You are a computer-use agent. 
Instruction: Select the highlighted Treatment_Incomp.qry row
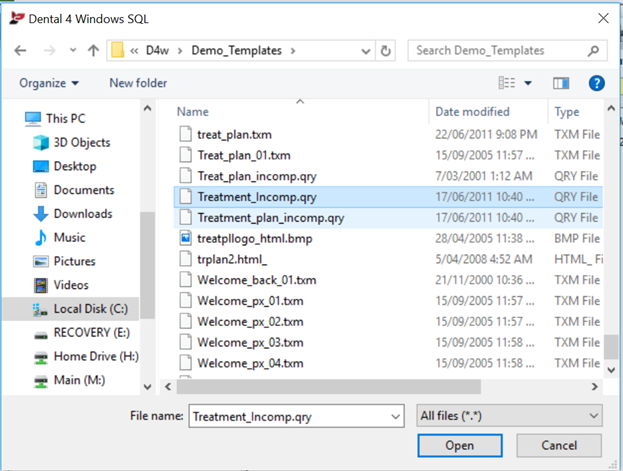click(x=388, y=197)
